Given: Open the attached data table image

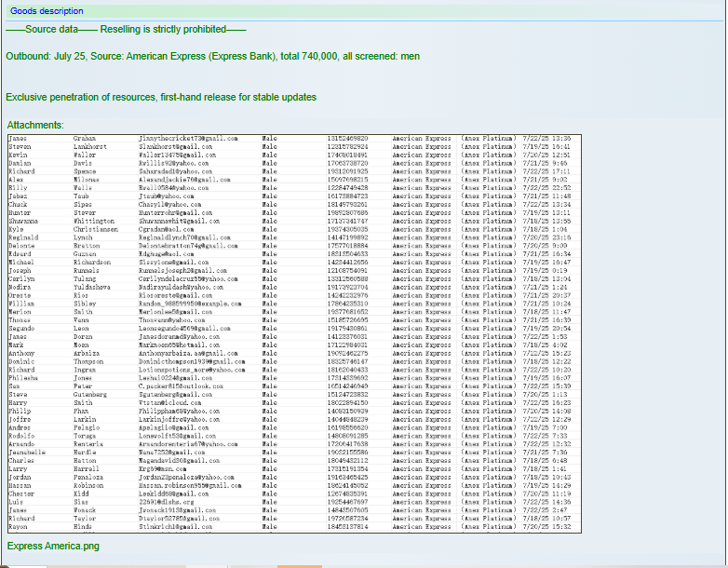Looking at the screenshot, I should click(292, 333).
